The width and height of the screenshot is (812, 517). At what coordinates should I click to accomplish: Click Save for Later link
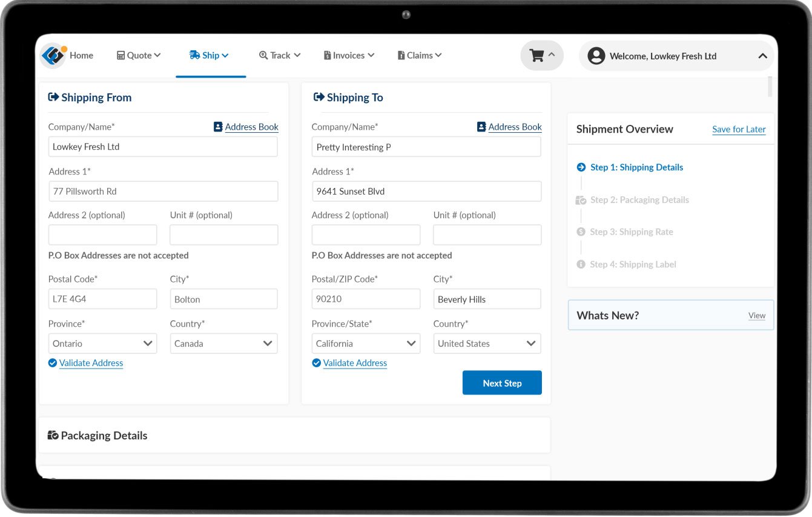739,129
